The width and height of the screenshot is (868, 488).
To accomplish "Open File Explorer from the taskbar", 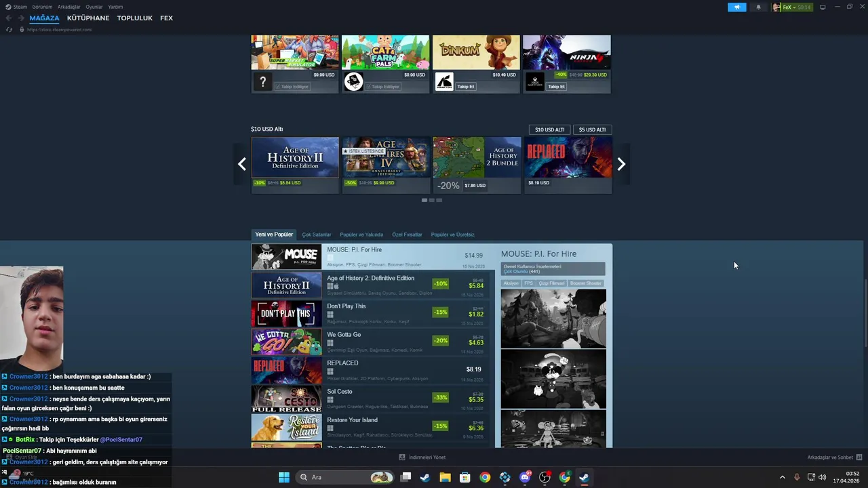I will point(445,477).
